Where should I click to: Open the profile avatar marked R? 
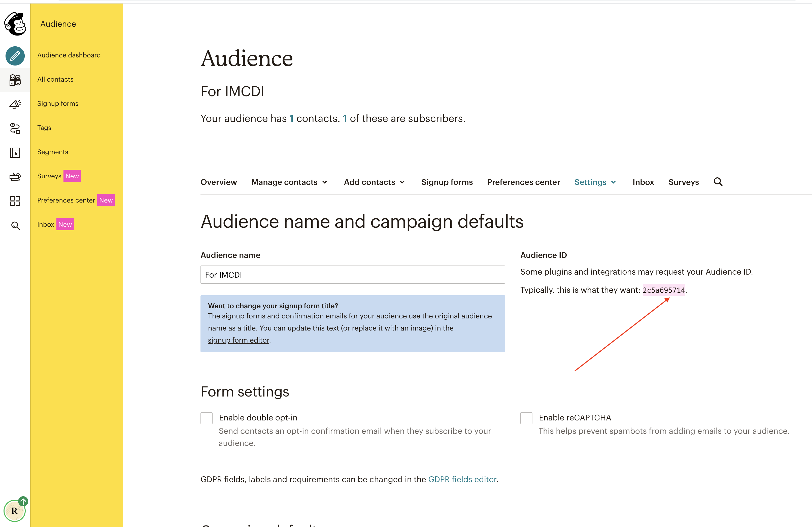click(x=14, y=511)
